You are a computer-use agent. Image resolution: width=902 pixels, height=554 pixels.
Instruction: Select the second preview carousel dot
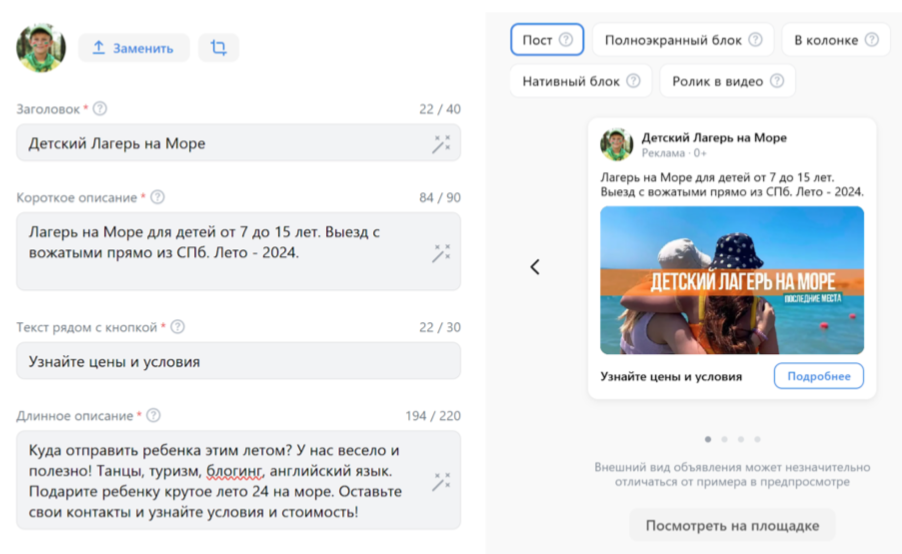coord(725,439)
